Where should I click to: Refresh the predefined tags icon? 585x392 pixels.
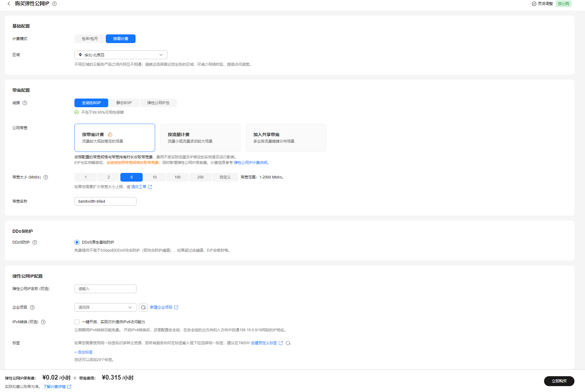tap(288, 343)
